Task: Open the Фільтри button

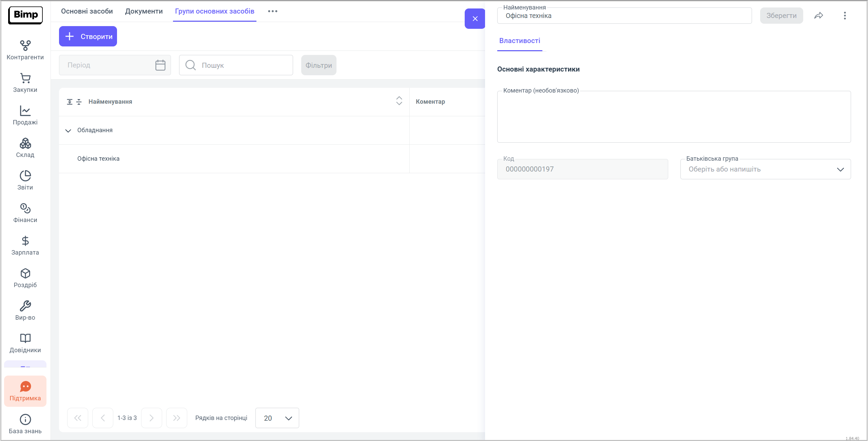Action: [x=319, y=65]
